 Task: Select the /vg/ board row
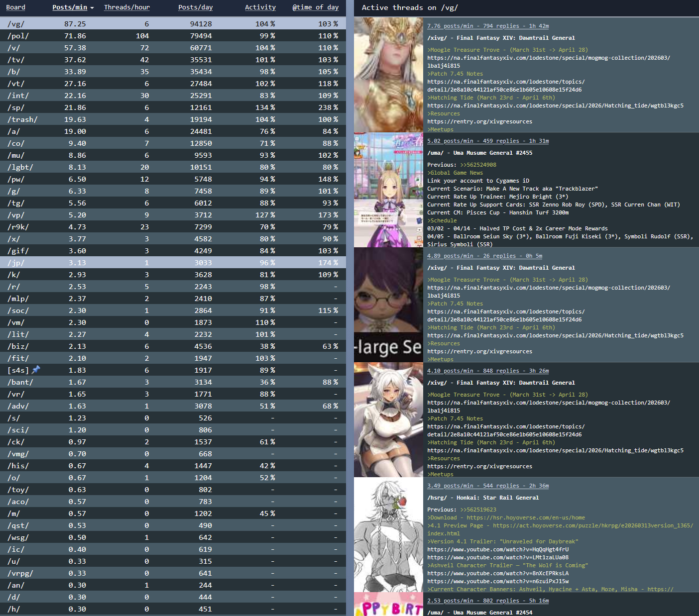coord(173,23)
